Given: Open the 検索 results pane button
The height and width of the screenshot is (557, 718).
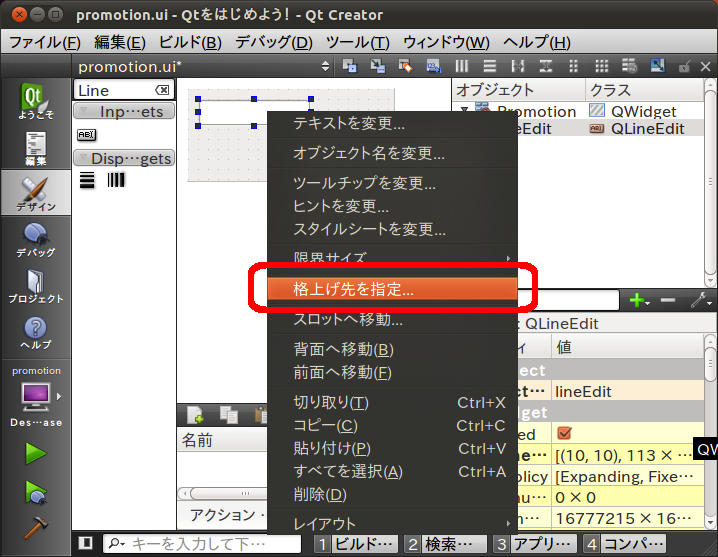Looking at the screenshot, I should point(442,544).
